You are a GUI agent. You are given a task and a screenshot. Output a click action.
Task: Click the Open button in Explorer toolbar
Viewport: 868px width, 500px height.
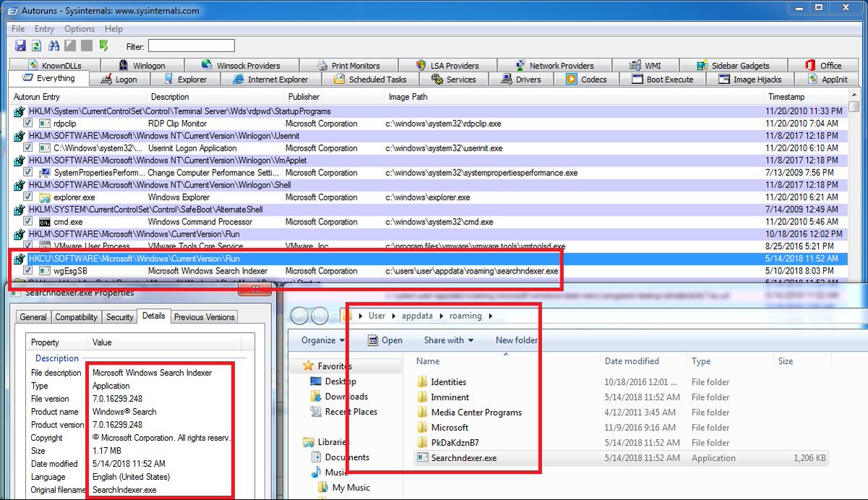[385, 340]
